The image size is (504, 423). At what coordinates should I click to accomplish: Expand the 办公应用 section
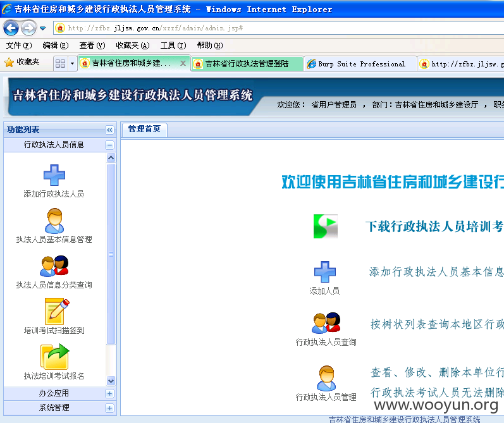pos(109,393)
